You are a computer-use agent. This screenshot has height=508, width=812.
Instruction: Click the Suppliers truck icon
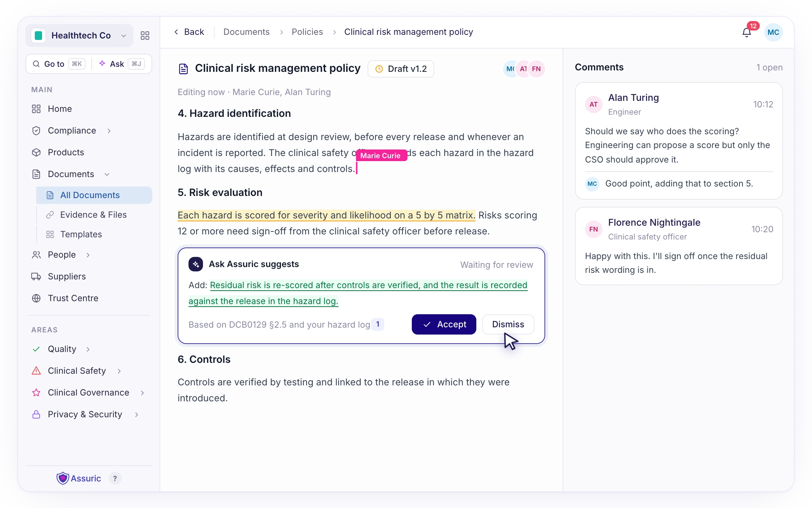coord(36,276)
